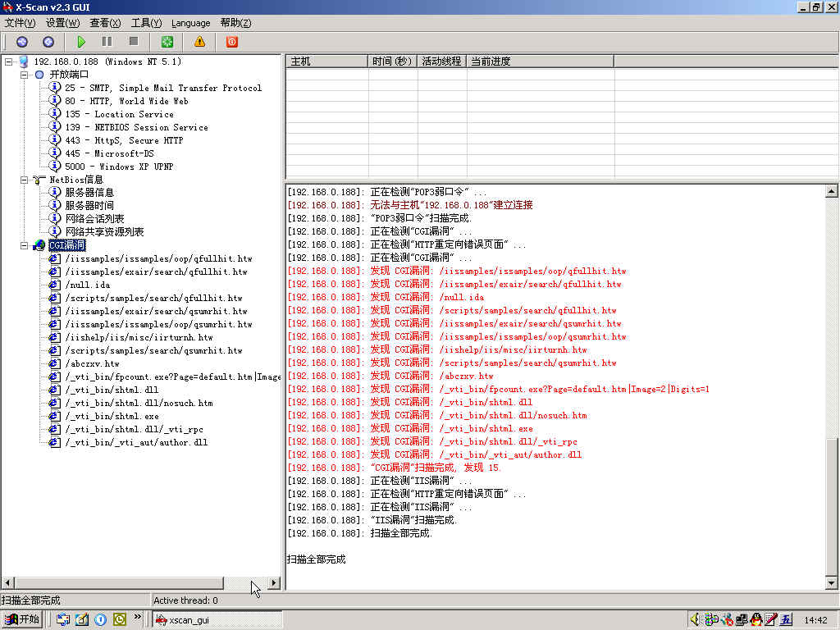Click the NetBios信息 network icon
840x630 pixels.
pos(39,180)
